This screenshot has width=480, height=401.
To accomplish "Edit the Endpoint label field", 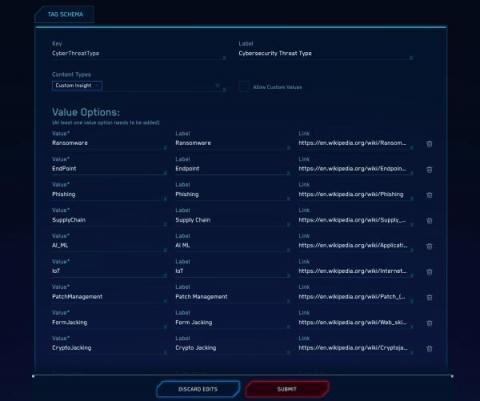I will pos(233,169).
